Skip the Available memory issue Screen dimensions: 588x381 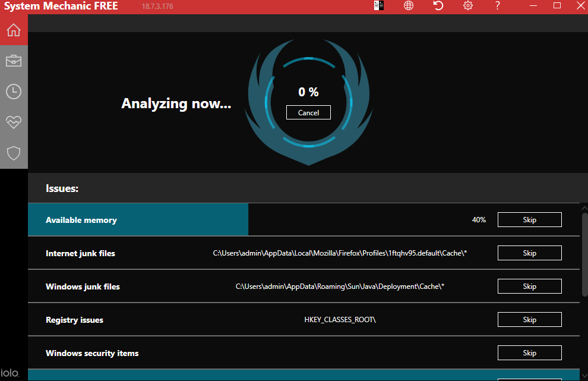coord(530,220)
